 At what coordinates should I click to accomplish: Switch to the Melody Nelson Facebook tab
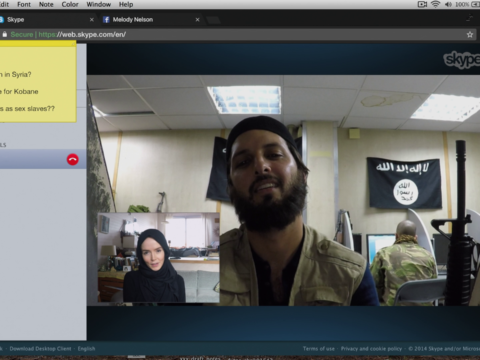click(x=152, y=20)
